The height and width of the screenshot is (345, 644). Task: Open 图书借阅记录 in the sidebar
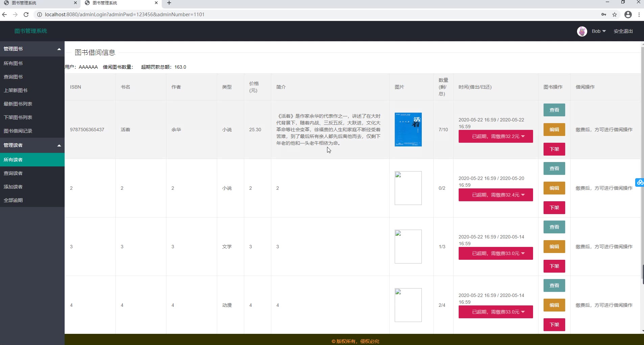tap(32, 131)
